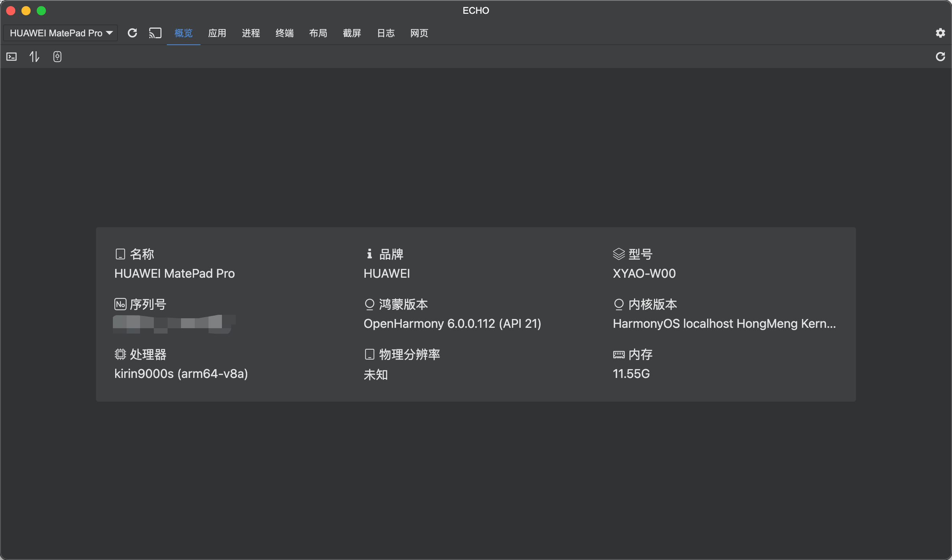Open the 布局 tab
Viewport: 952px width, 560px height.
[x=318, y=33]
